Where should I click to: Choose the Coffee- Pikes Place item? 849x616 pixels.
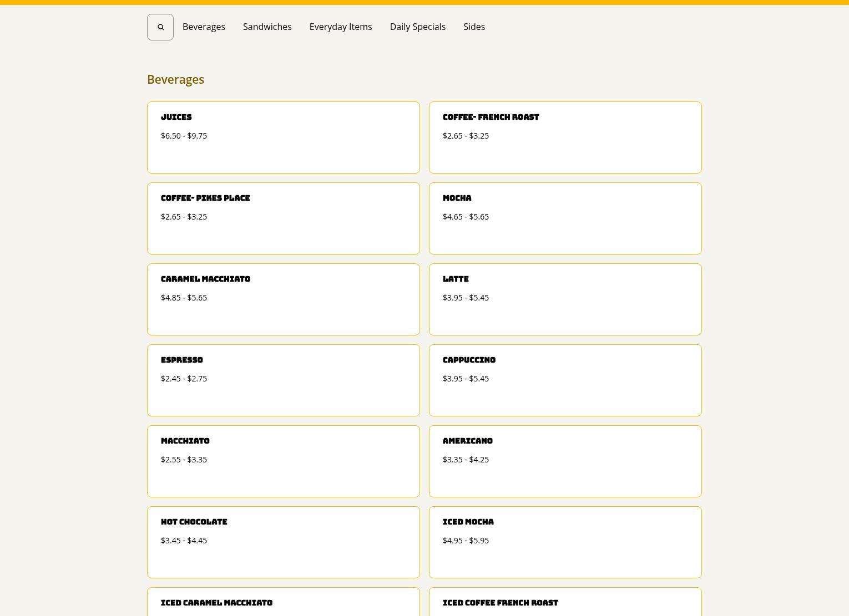[x=283, y=218]
